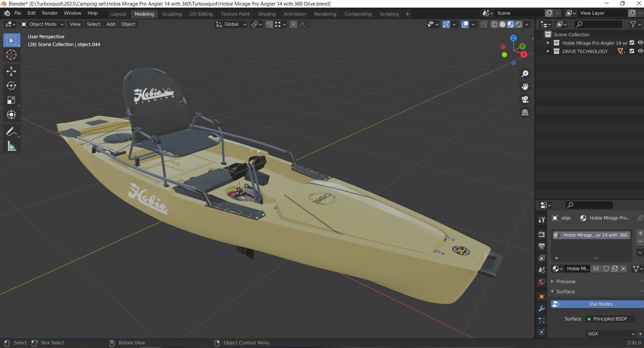Open the Physics properties tab

pyautogui.click(x=541, y=332)
